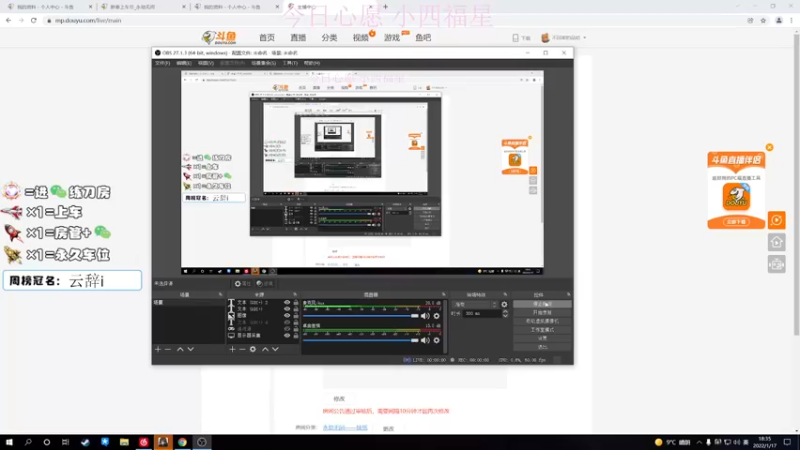
Task: Toggle visibility of the 显示器采集 source
Action: 287,336
